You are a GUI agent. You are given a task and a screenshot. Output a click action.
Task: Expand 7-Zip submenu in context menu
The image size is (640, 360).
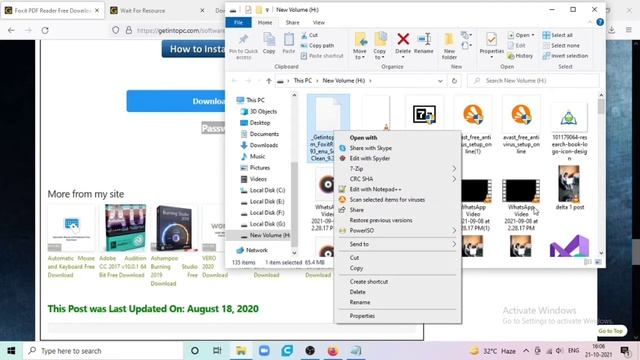click(x=454, y=169)
